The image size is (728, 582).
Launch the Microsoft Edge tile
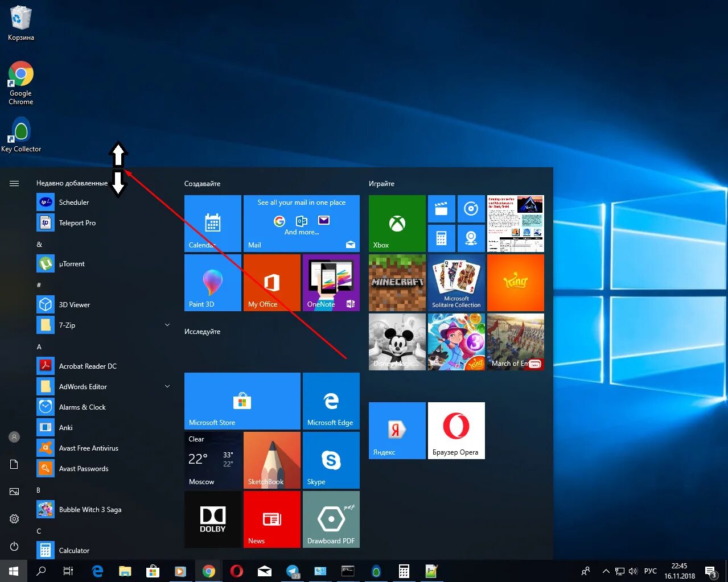tap(331, 401)
